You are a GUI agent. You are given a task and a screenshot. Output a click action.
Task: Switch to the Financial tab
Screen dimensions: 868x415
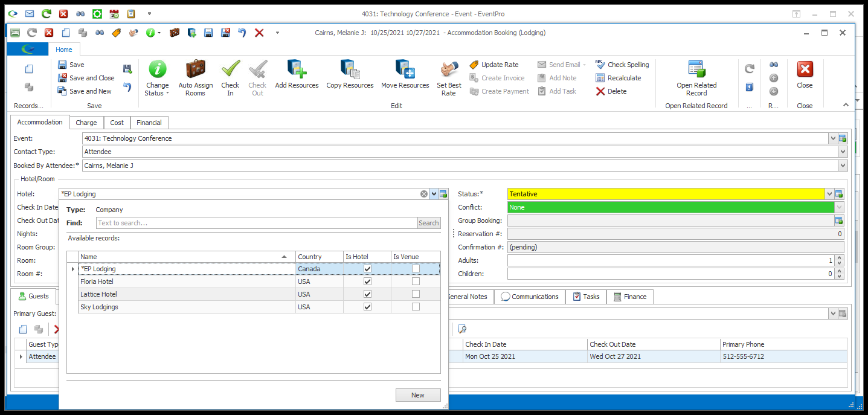click(149, 123)
